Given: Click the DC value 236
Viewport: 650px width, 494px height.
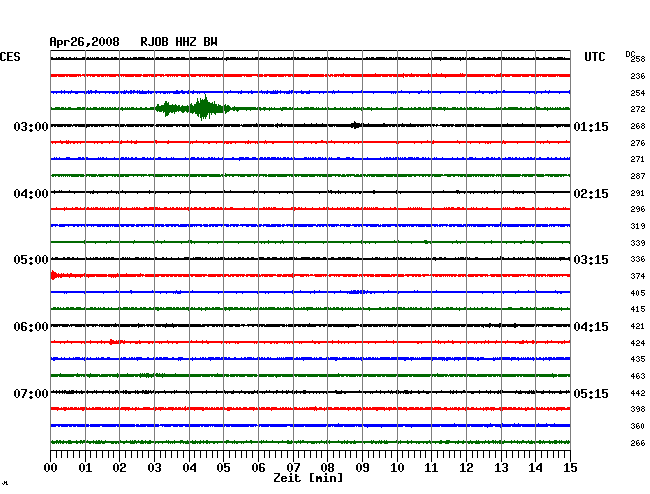Looking at the screenshot, I should coord(638,76).
